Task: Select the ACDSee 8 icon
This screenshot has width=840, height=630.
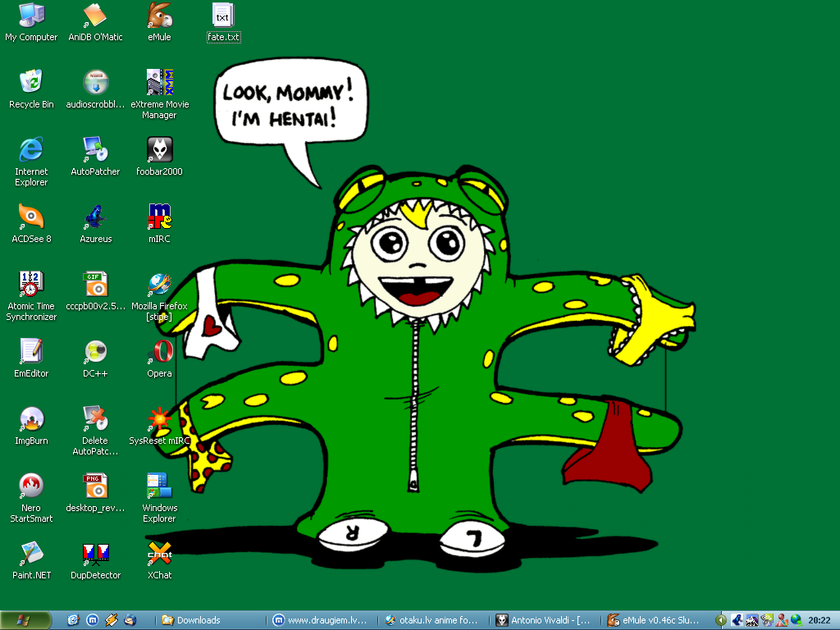Action: (x=31, y=224)
